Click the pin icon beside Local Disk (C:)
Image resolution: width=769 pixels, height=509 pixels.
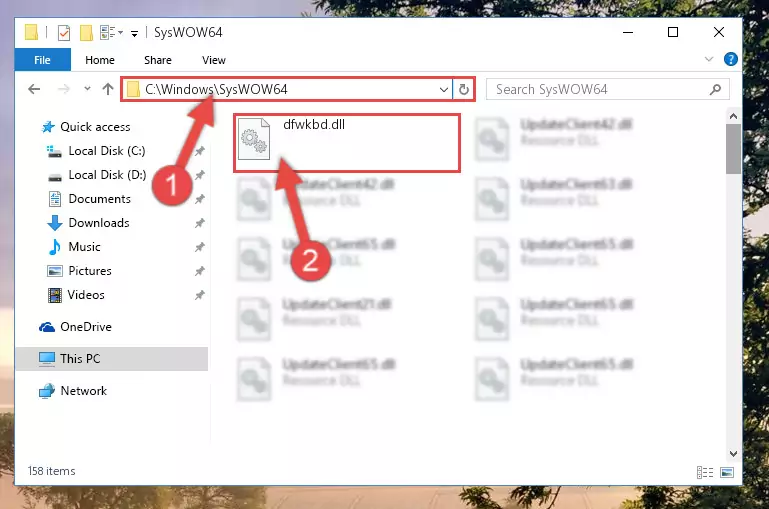[199, 152]
